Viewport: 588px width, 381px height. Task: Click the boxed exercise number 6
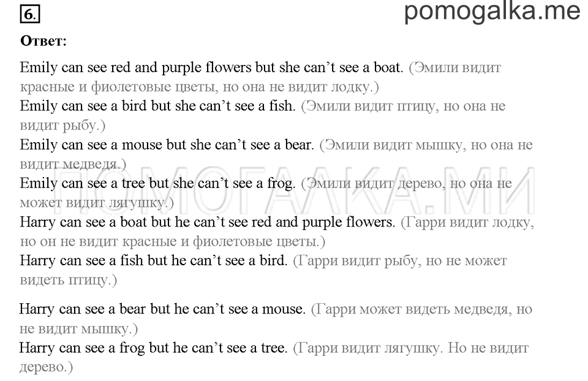pyautogui.click(x=29, y=15)
